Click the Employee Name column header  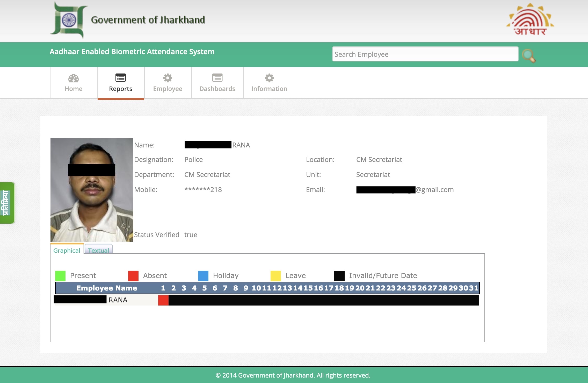[x=107, y=288]
